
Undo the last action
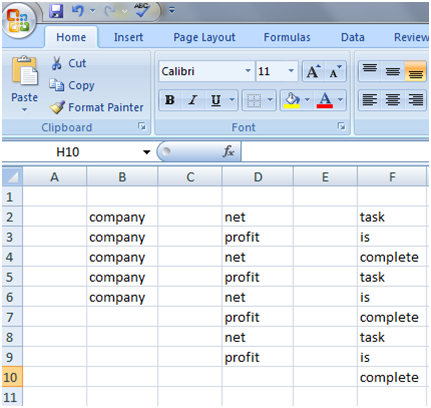click(x=77, y=11)
